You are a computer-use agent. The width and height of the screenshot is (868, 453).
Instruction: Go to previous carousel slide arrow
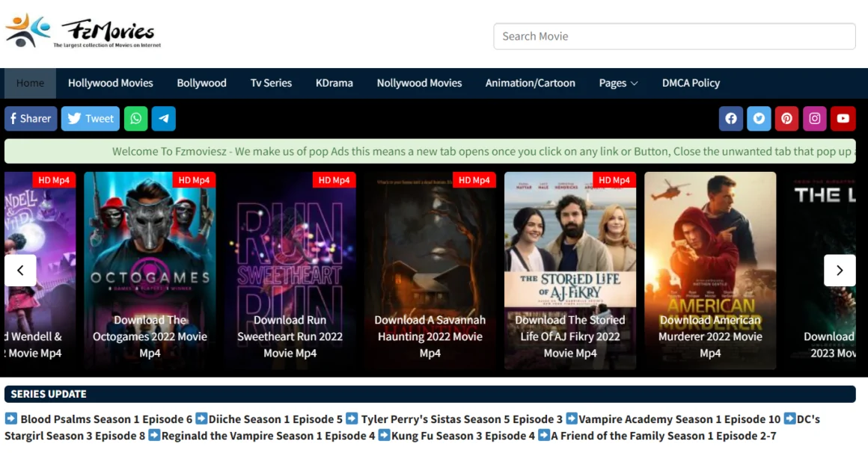20,271
